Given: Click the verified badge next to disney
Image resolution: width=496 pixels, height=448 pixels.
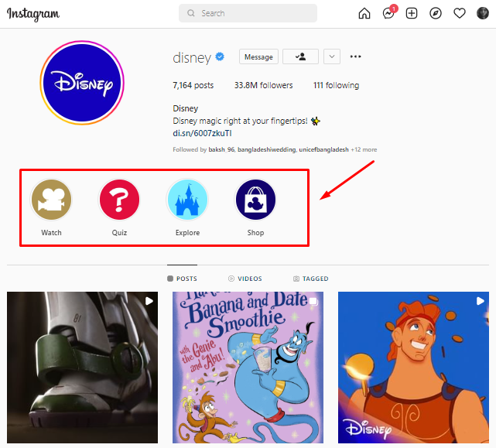Looking at the screenshot, I should pos(220,56).
